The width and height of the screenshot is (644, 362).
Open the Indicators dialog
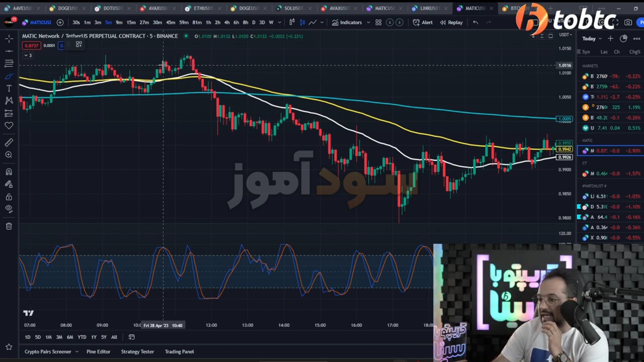pyautogui.click(x=347, y=22)
